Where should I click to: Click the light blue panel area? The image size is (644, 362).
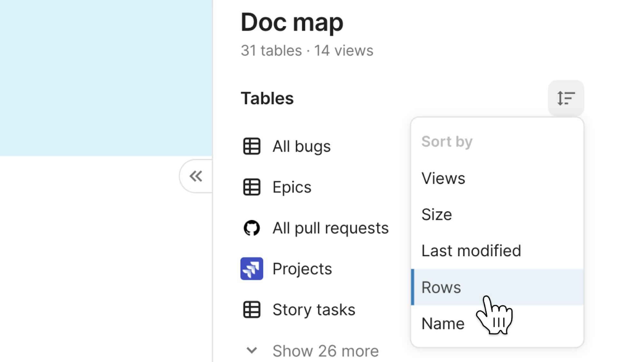pos(106,77)
